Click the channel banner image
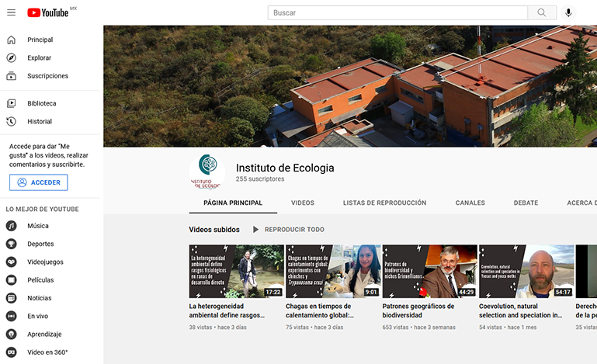 tap(350, 86)
